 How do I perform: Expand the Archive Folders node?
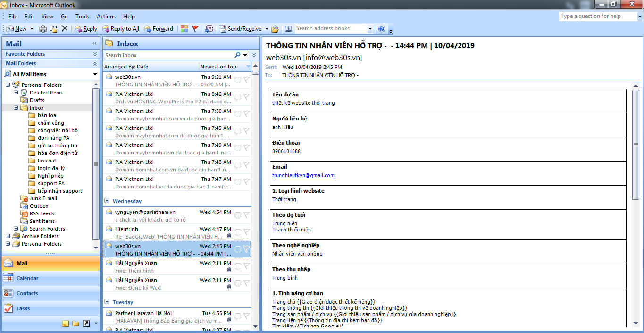click(x=8, y=236)
